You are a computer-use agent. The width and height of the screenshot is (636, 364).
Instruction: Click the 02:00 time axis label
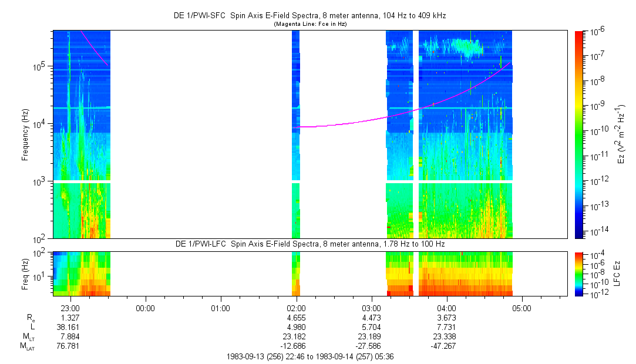(296, 308)
